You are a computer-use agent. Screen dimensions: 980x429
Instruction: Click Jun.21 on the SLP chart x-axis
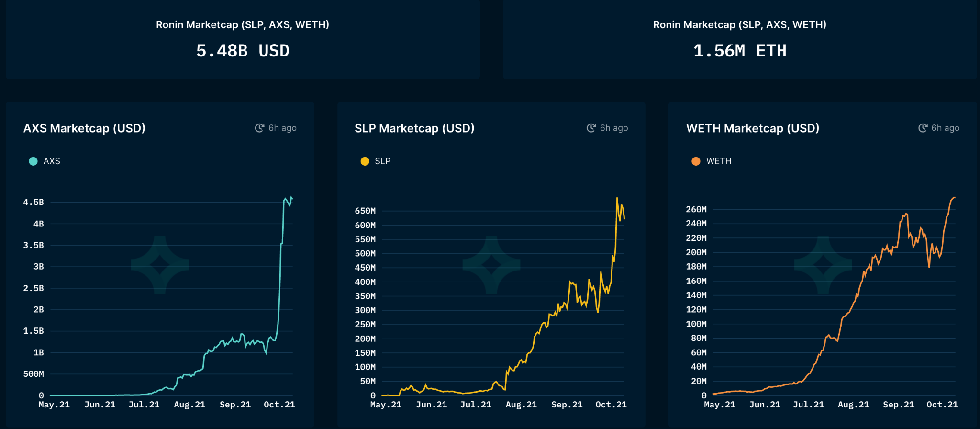coord(432,405)
